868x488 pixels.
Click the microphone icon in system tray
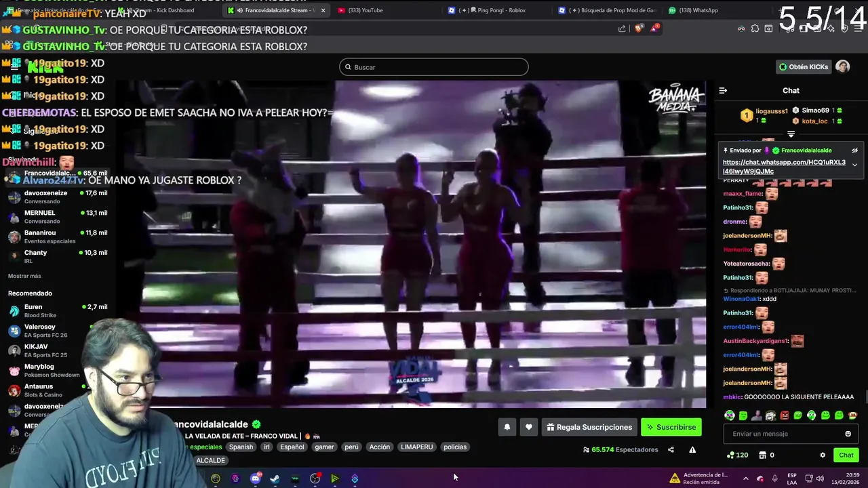pyautogui.click(x=774, y=479)
